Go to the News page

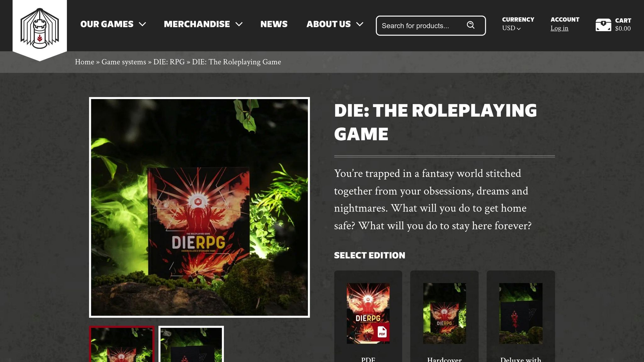click(274, 24)
